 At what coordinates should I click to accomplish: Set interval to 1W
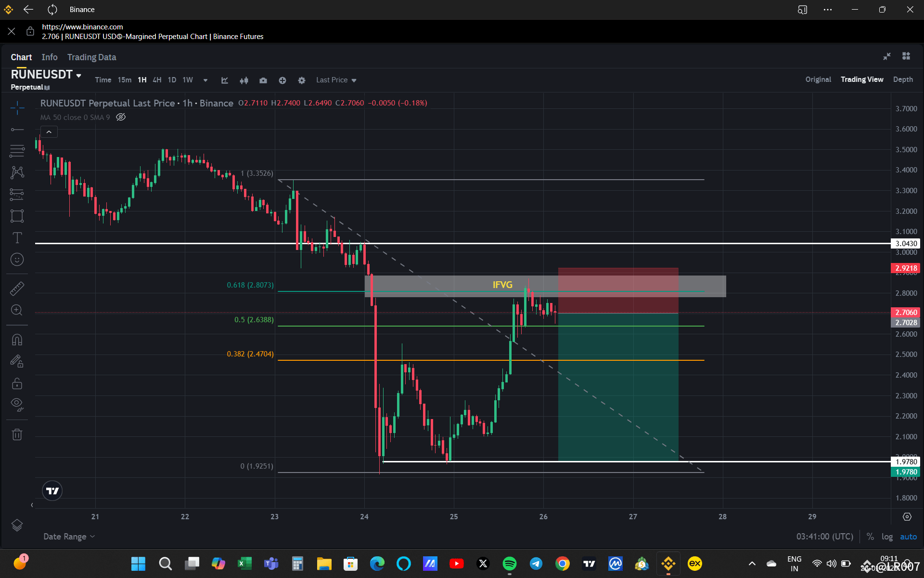click(x=188, y=80)
